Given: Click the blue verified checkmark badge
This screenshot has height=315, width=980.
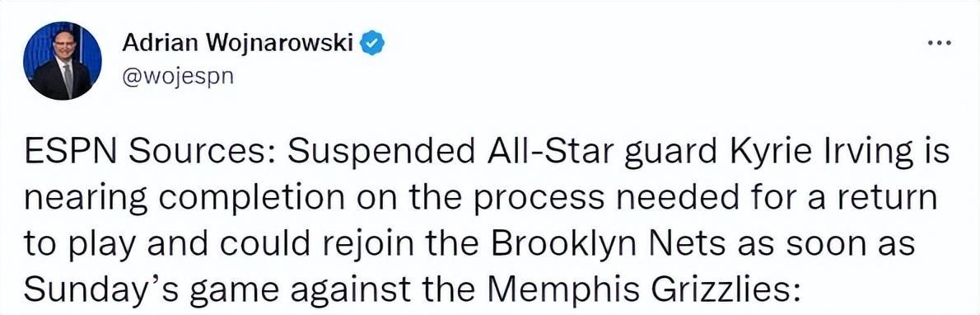Looking at the screenshot, I should (x=373, y=45).
